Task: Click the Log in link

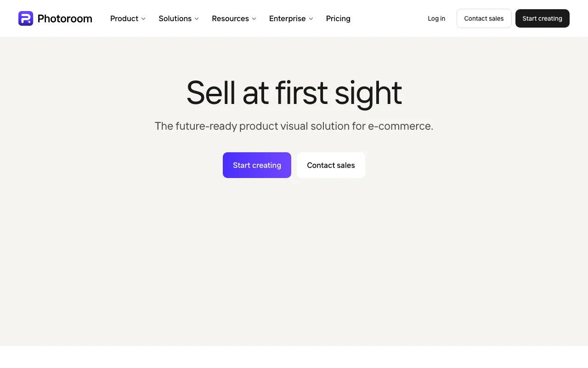Action: point(436,18)
